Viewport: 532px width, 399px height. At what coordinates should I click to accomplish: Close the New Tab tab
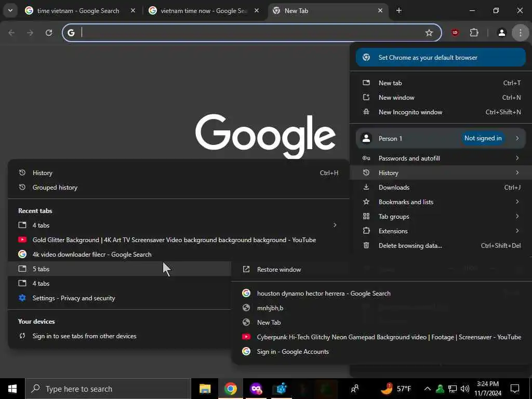click(x=380, y=10)
